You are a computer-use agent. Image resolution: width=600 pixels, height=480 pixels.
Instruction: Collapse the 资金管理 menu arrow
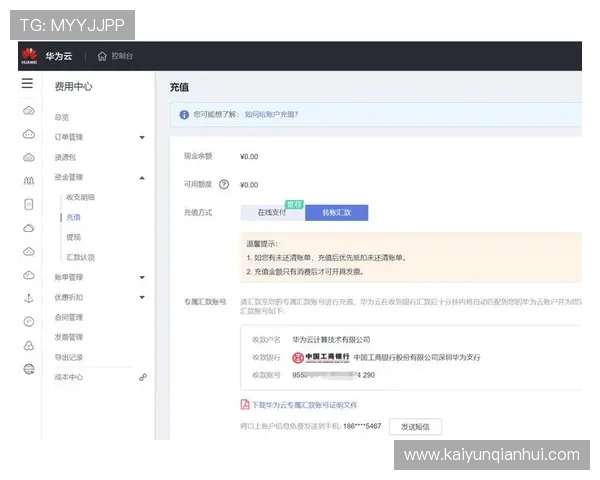click(142, 178)
